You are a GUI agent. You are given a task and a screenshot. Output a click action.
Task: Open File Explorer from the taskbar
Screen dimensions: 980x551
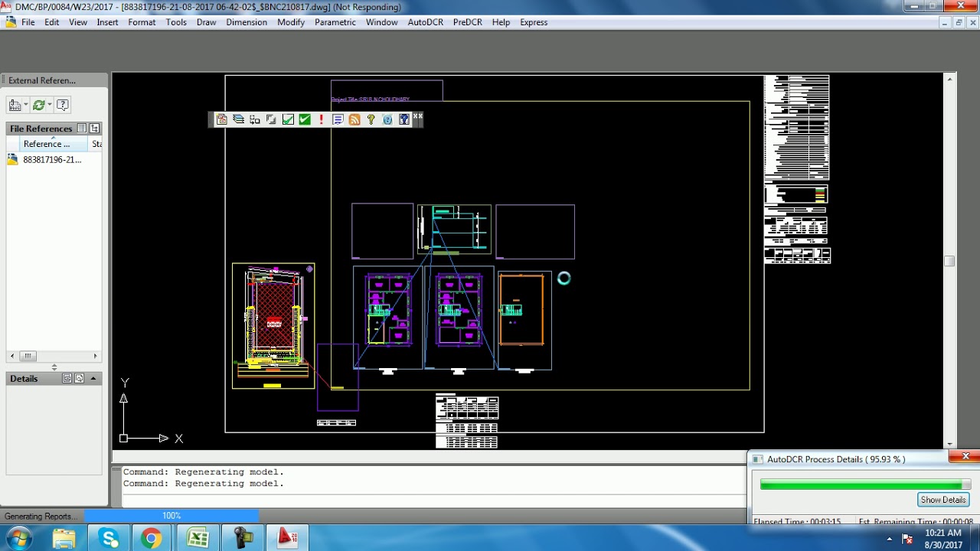64,538
